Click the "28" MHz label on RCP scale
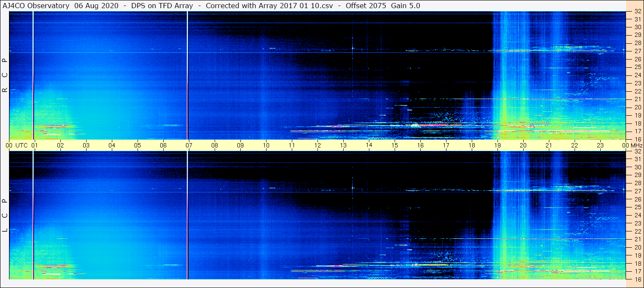This screenshot has width=644, height=288. point(637,43)
